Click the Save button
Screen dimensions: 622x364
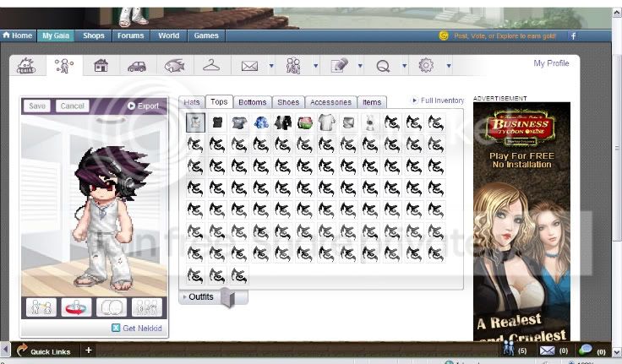click(37, 106)
